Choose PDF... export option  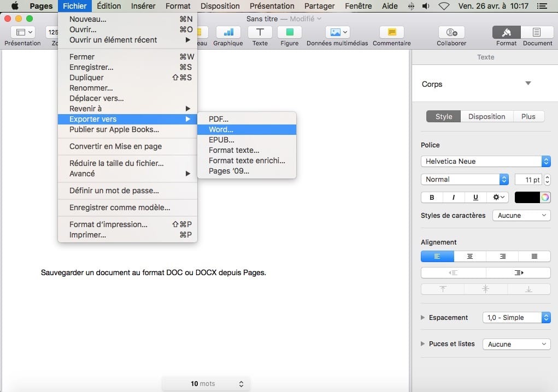point(246,119)
